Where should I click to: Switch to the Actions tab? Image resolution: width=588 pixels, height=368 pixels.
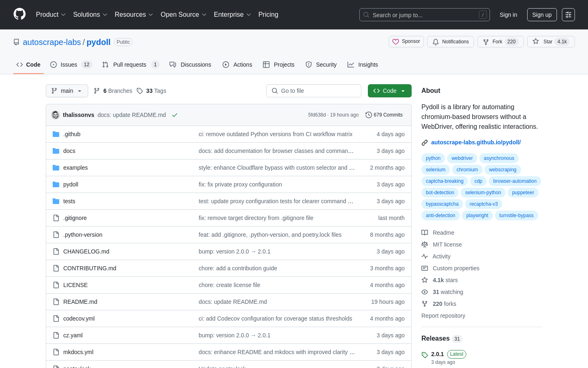(x=237, y=65)
